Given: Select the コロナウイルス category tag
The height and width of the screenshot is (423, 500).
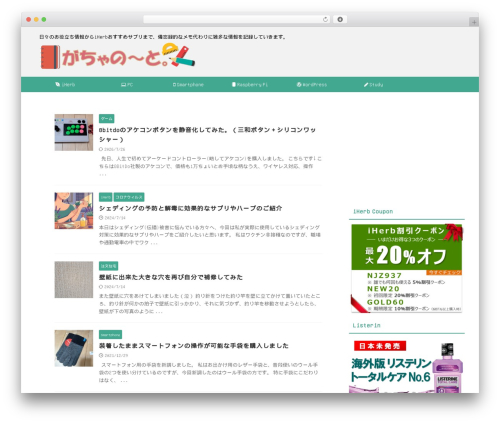Looking at the screenshot, I should point(129,197).
